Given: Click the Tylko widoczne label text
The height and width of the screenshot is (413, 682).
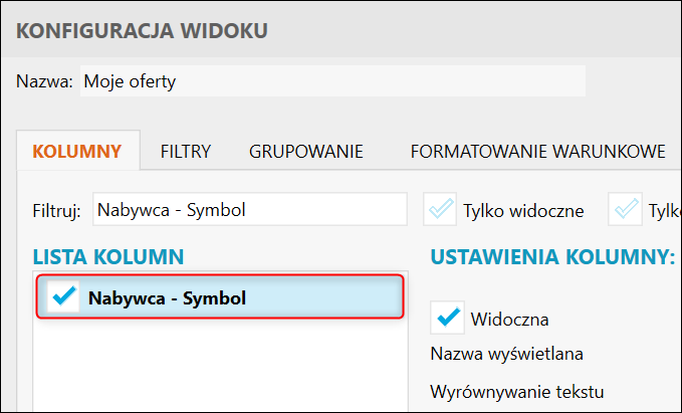Looking at the screenshot, I should point(522,211).
